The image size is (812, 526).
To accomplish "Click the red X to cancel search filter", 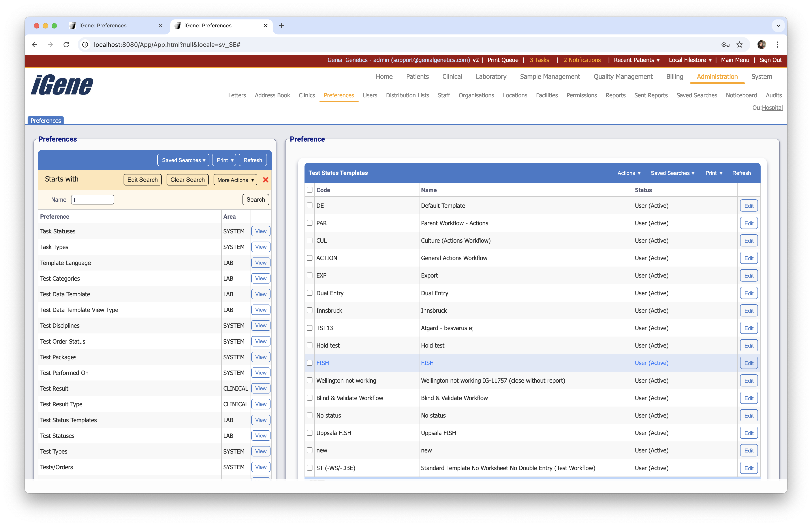I will tap(266, 180).
